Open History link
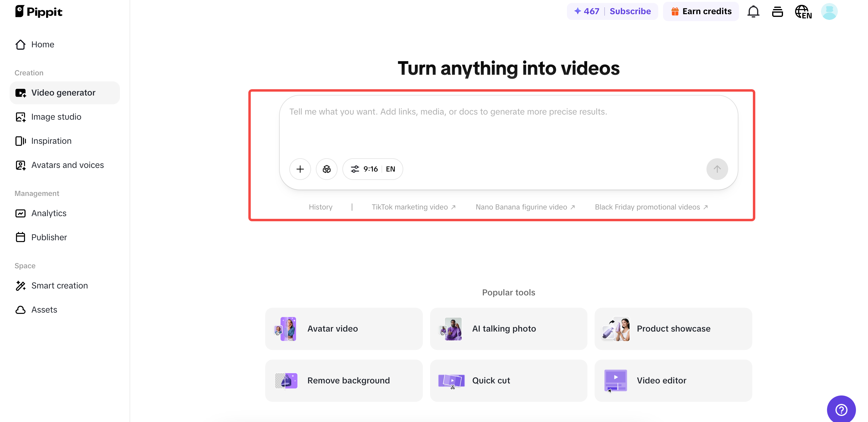 click(320, 207)
